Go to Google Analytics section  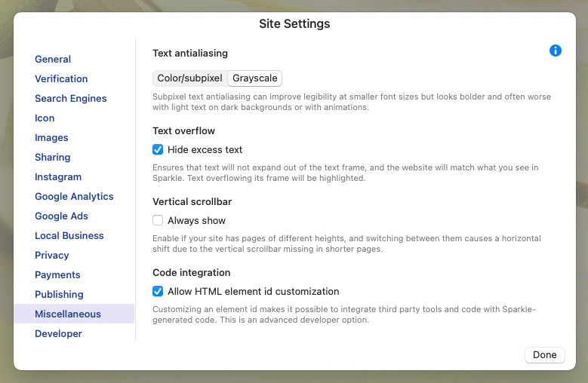[74, 197]
